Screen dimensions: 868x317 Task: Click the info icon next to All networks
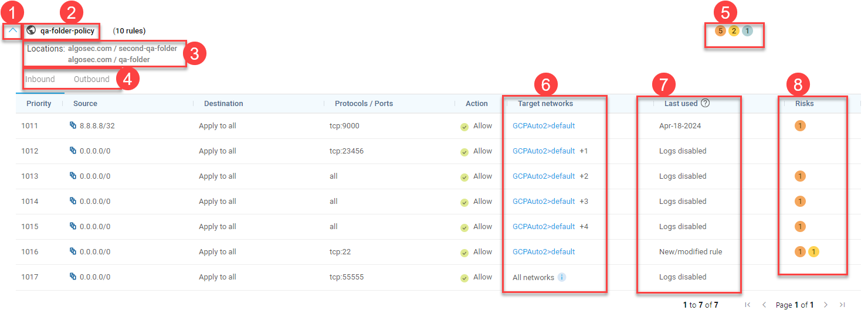(x=561, y=277)
